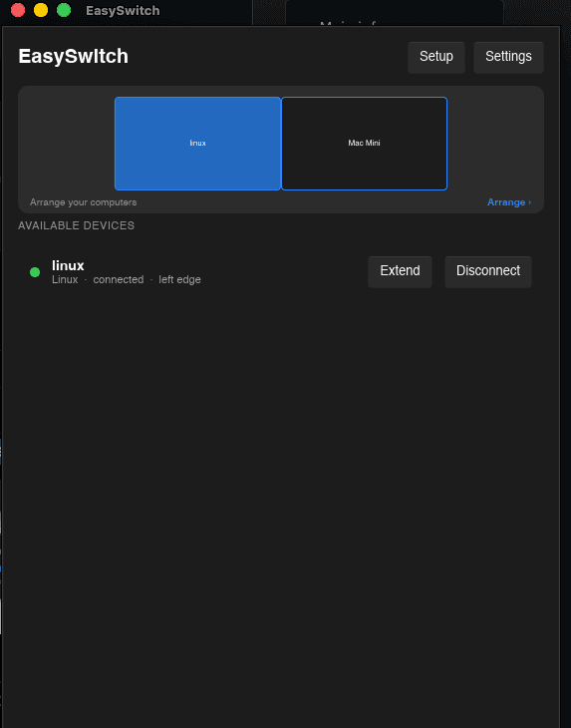Maximize the window with green button
Image resolution: width=571 pixels, height=728 pixels.
tap(64, 10)
